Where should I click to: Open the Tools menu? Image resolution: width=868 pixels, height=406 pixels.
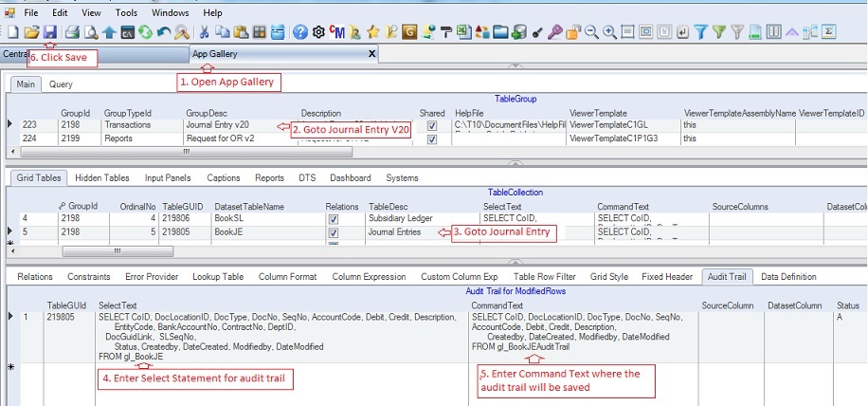[127, 12]
